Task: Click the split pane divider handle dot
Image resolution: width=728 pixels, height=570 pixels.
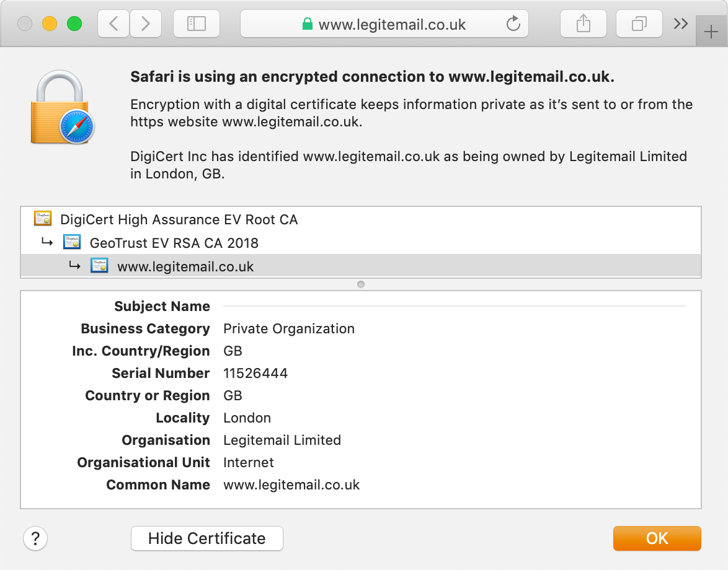Action: click(x=361, y=284)
